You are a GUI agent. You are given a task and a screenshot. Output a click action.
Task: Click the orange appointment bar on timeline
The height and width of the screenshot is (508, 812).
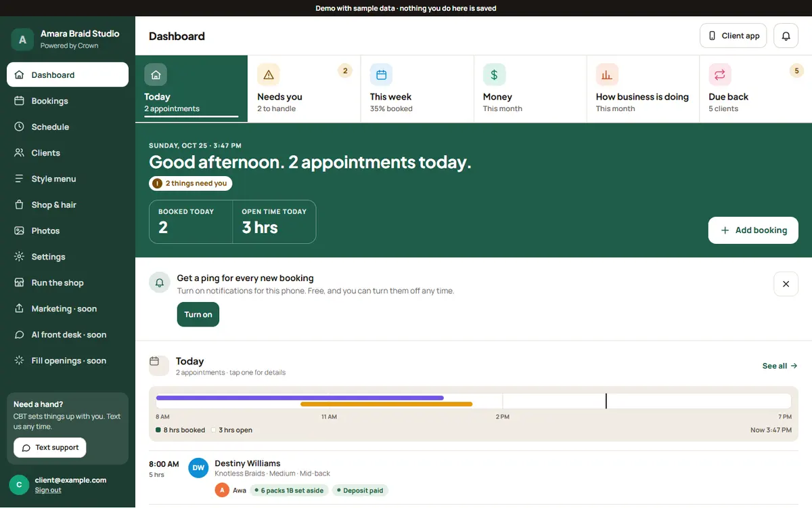point(386,404)
